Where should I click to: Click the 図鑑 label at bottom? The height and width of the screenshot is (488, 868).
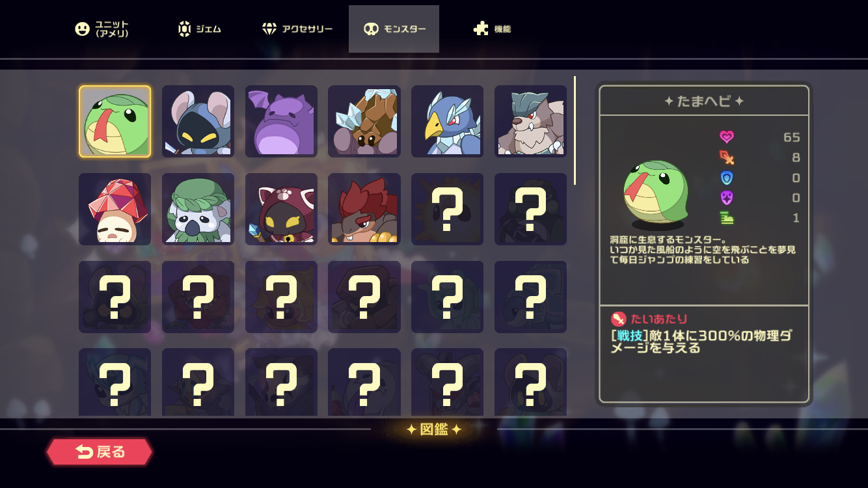(434, 429)
